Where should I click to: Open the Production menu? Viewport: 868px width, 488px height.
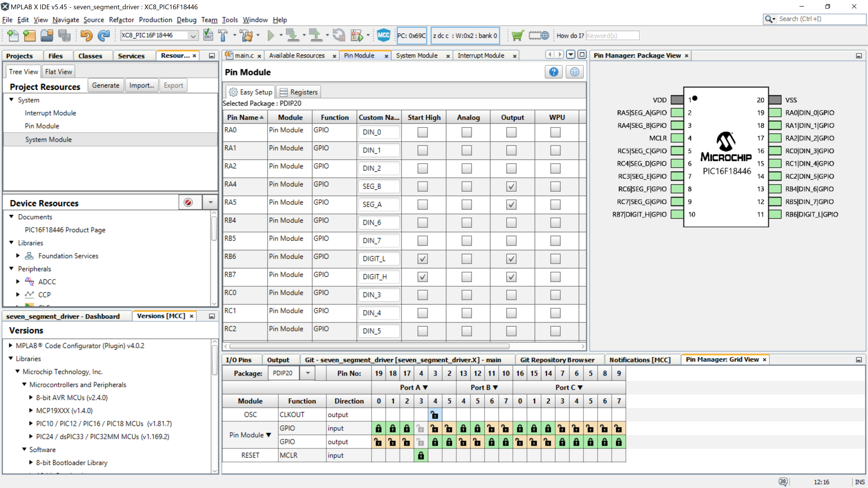155,20
